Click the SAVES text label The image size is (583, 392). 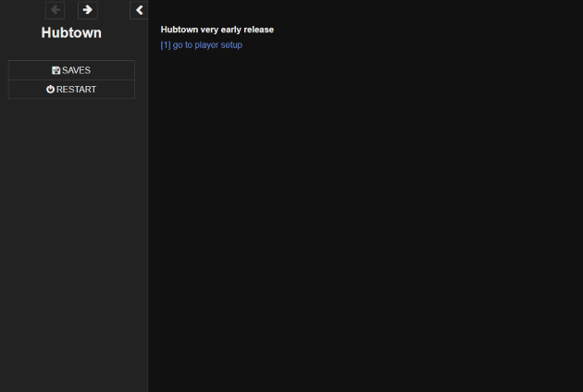pos(76,70)
